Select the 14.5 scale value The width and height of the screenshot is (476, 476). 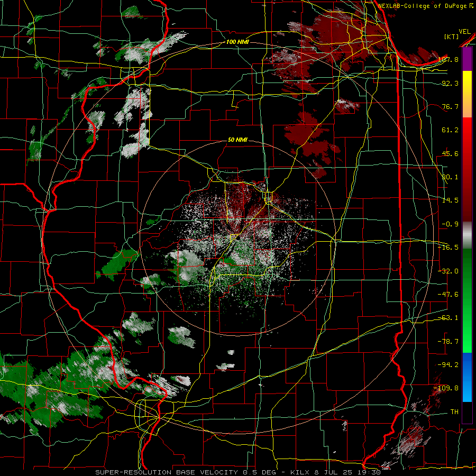click(450, 200)
